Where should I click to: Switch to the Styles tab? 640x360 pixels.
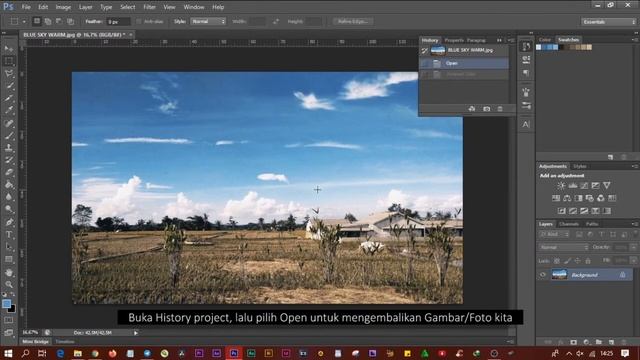tap(579, 166)
